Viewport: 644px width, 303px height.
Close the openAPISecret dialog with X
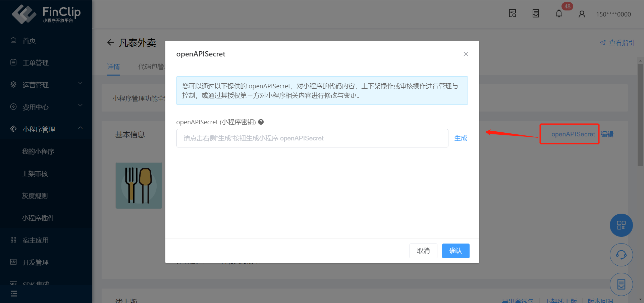(466, 54)
